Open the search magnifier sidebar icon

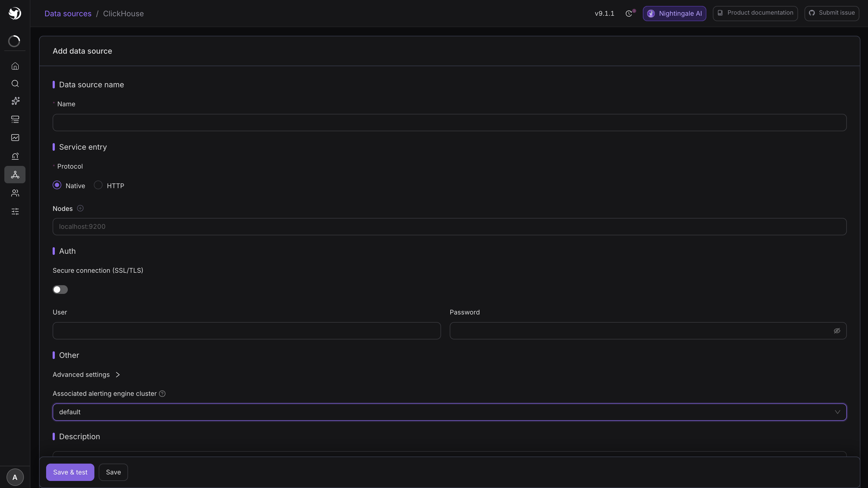(15, 84)
